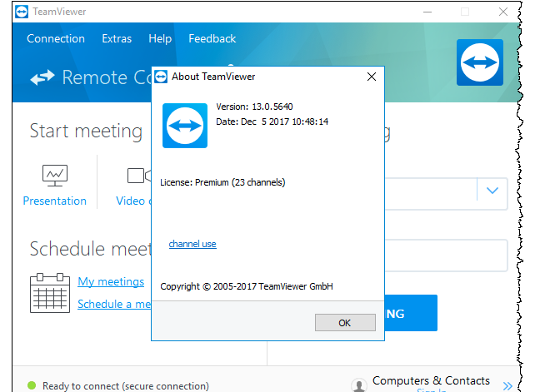Image resolution: width=535 pixels, height=392 pixels.
Task: Open the My meetings link
Action: pos(111,281)
